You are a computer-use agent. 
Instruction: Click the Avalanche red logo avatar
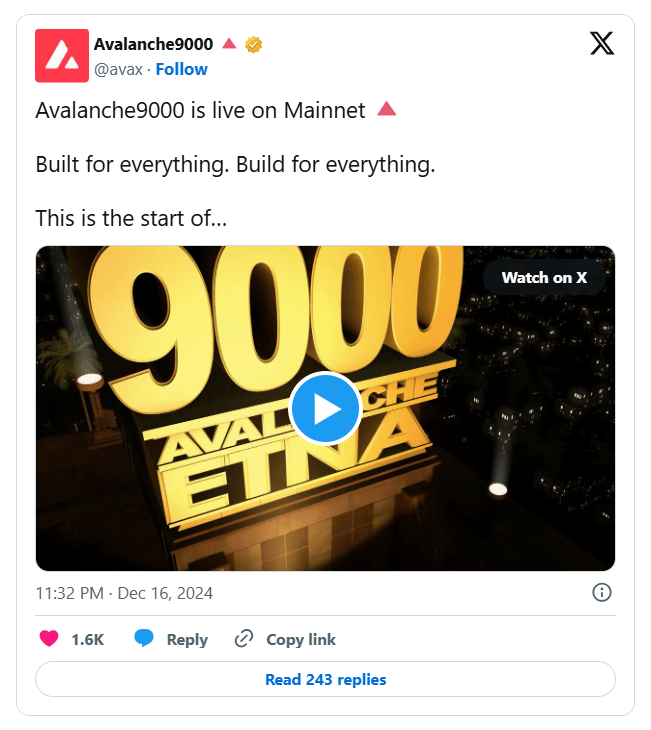point(62,56)
